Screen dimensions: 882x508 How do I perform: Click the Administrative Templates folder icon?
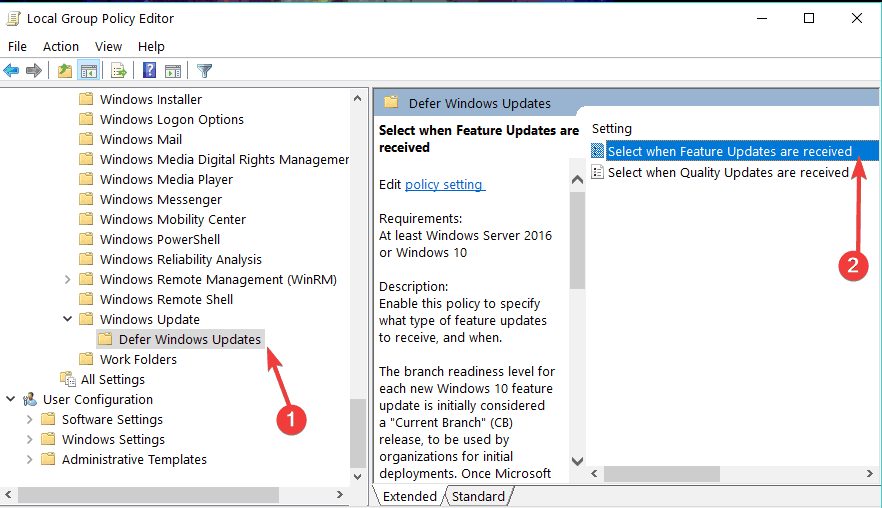point(48,459)
